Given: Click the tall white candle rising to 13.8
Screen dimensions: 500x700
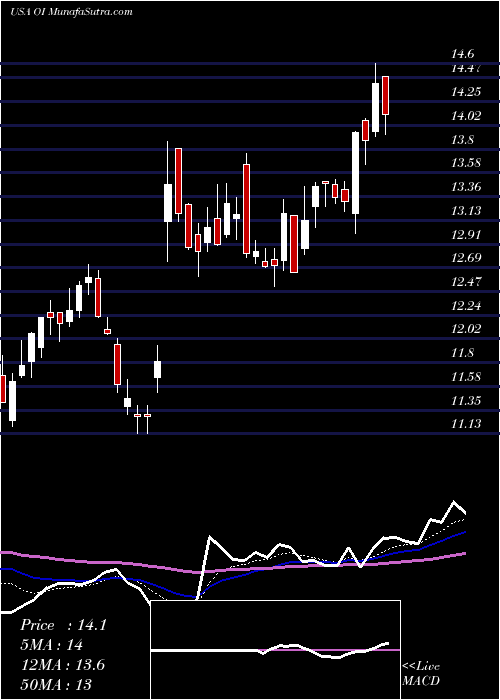Looking at the screenshot, I should pyautogui.click(x=355, y=173).
